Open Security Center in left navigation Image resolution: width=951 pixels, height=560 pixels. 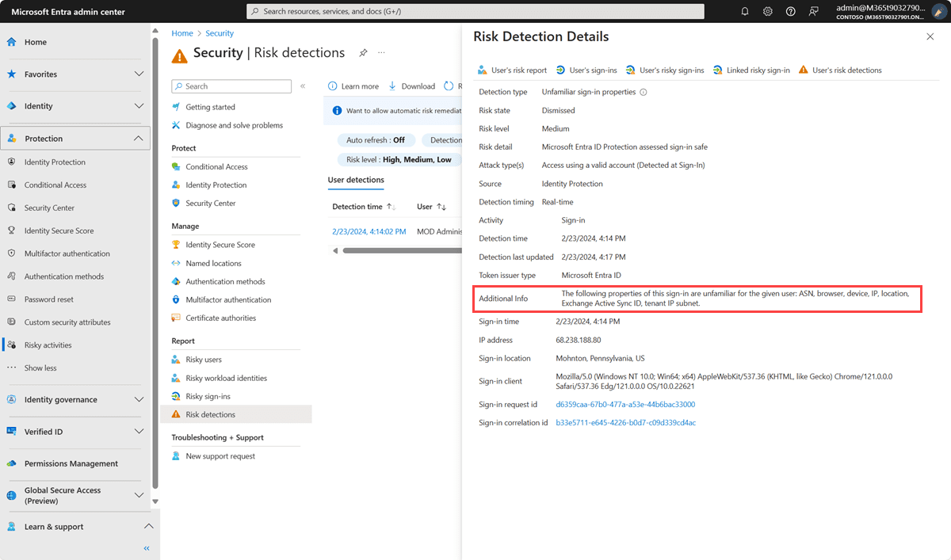click(x=49, y=208)
